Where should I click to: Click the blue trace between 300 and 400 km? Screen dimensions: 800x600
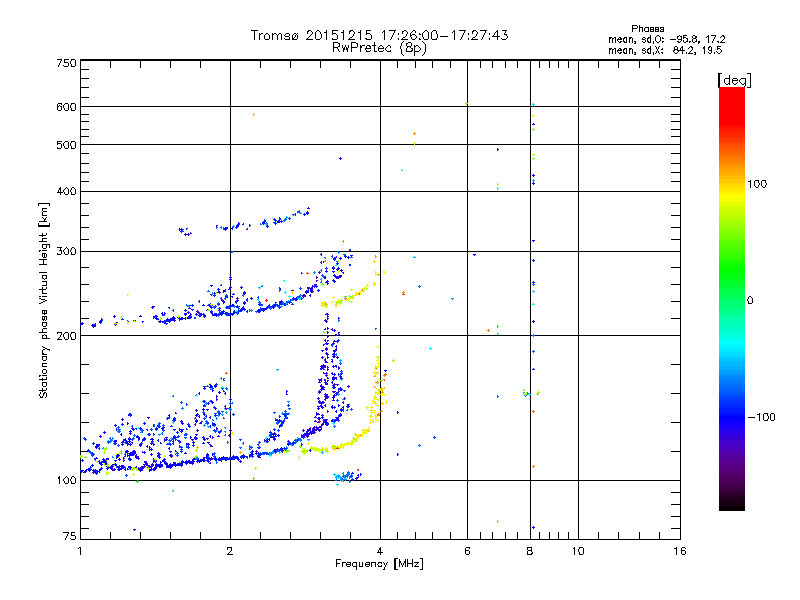245,222
